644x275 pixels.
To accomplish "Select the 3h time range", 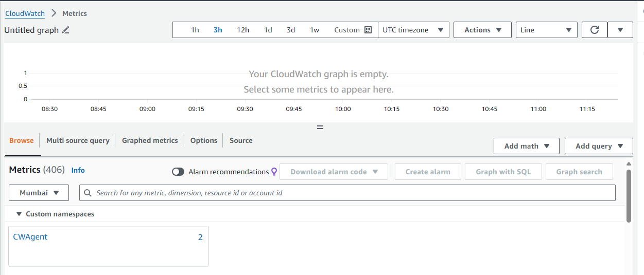I will pyautogui.click(x=218, y=30).
